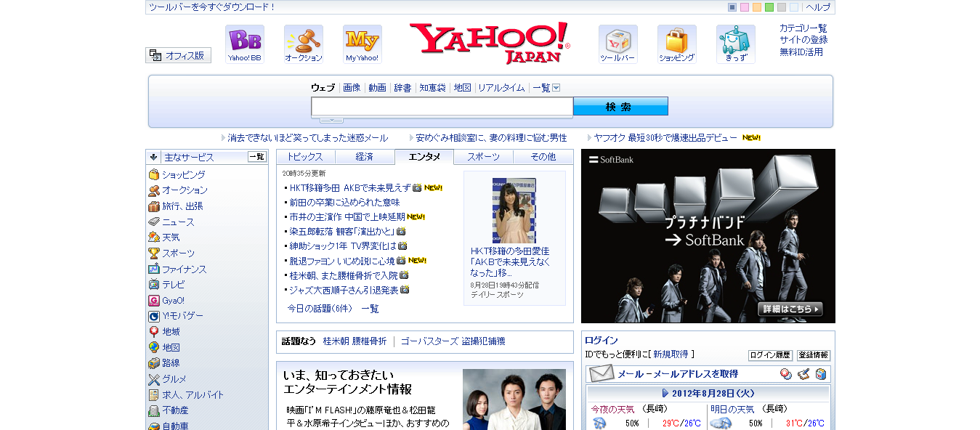Open the ツールバーを今すぐダウンロード link

212,7
